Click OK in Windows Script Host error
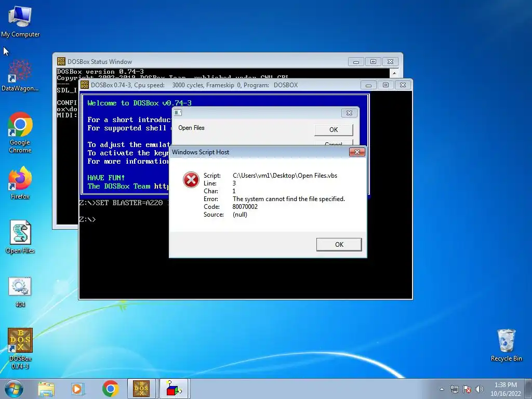The width and height of the screenshot is (532, 399). point(339,245)
